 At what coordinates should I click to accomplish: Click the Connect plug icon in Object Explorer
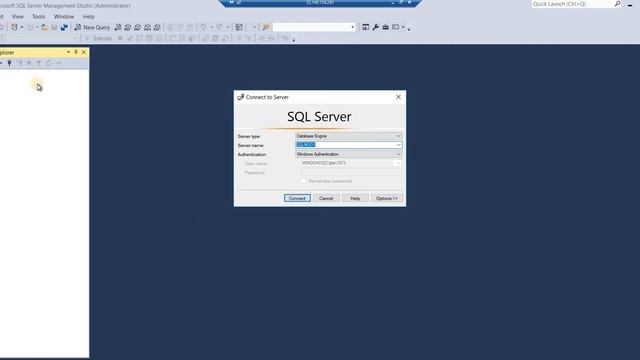tap(9, 63)
